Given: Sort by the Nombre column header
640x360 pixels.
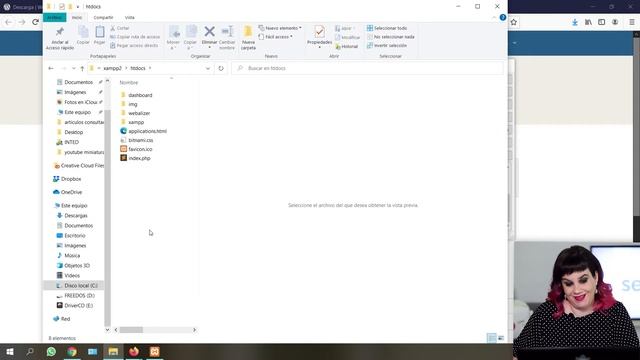Looking at the screenshot, I should (129, 82).
